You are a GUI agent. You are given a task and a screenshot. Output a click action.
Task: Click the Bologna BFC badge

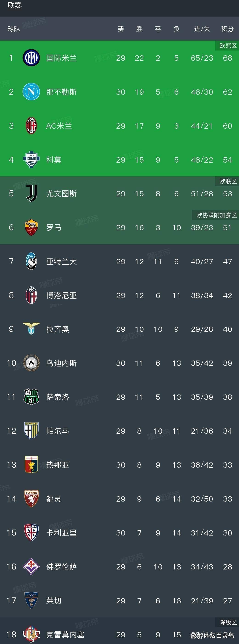[x=31, y=295]
